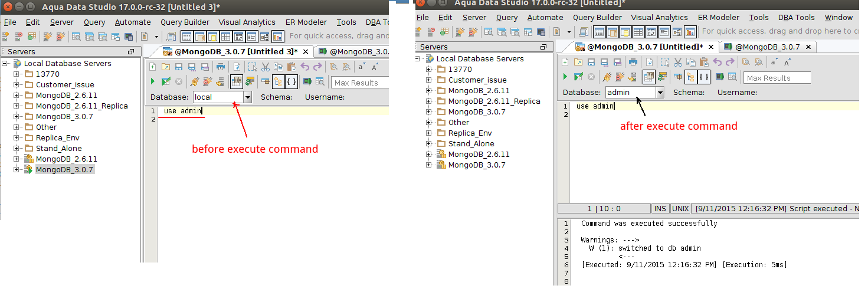This screenshot has width=868, height=292.
Task: Expand Replica_Env folder in right window tree
Action: tap(429, 133)
